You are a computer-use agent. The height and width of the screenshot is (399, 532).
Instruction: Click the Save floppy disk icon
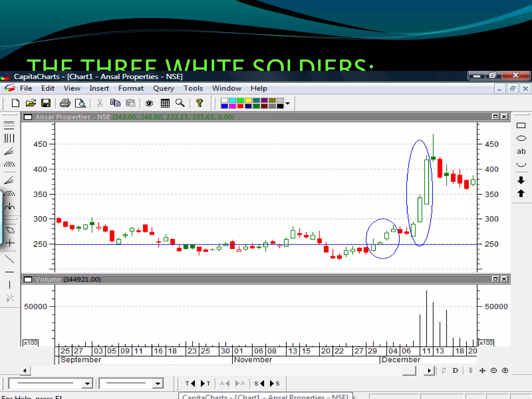46,103
